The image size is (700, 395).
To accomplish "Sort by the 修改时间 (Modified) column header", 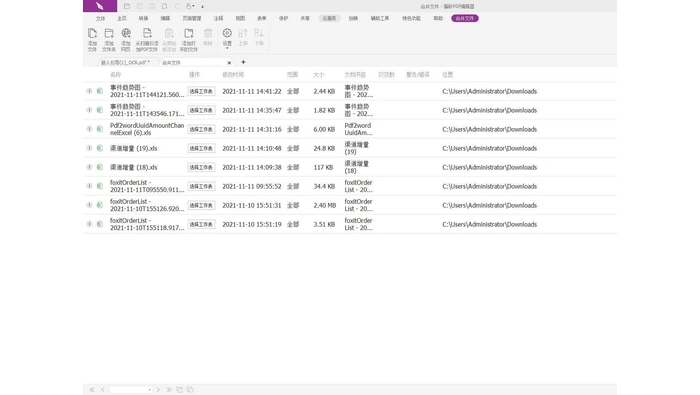I will 233,75.
